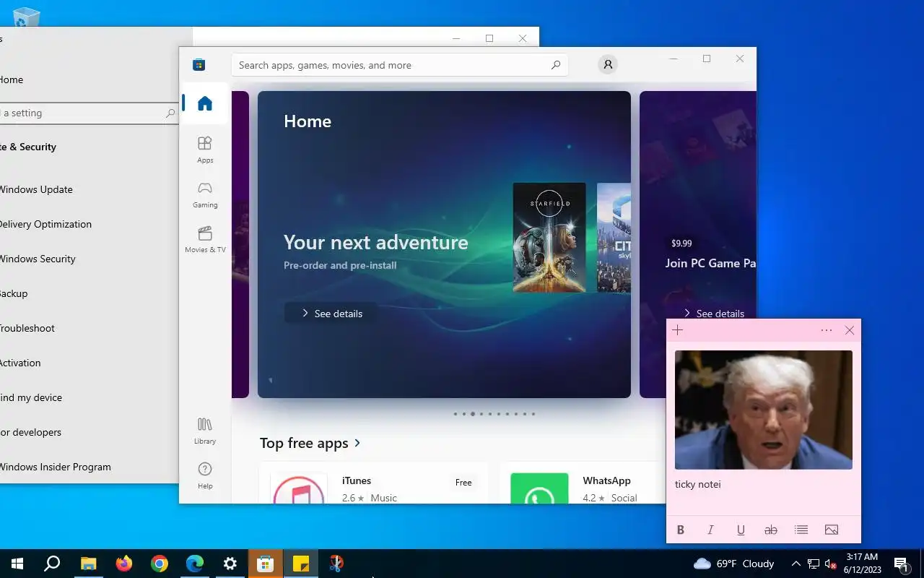Toggle strikethrough in sticky note
This screenshot has height=578, width=924.
pyautogui.click(x=771, y=530)
